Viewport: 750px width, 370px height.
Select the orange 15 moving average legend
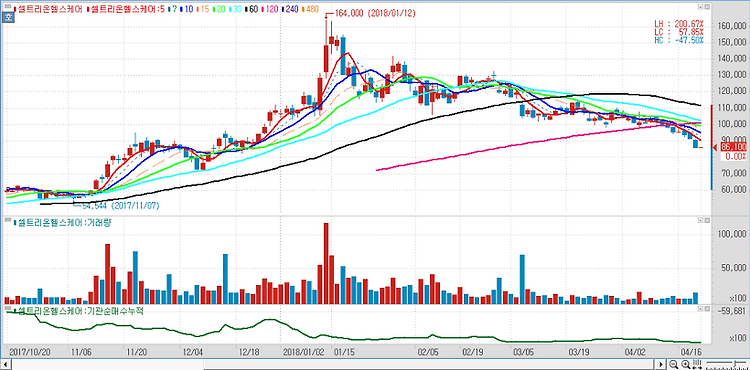[203, 9]
